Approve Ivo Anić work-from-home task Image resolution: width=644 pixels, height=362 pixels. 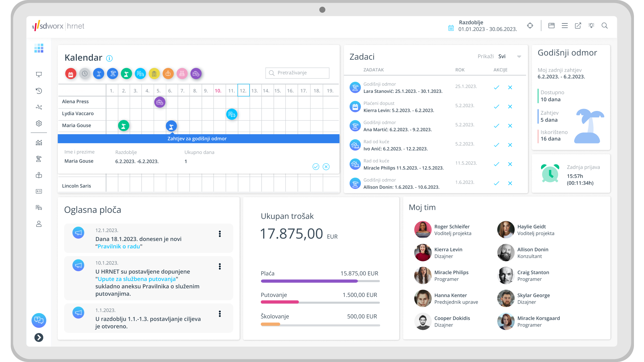[x=496, y=145]
